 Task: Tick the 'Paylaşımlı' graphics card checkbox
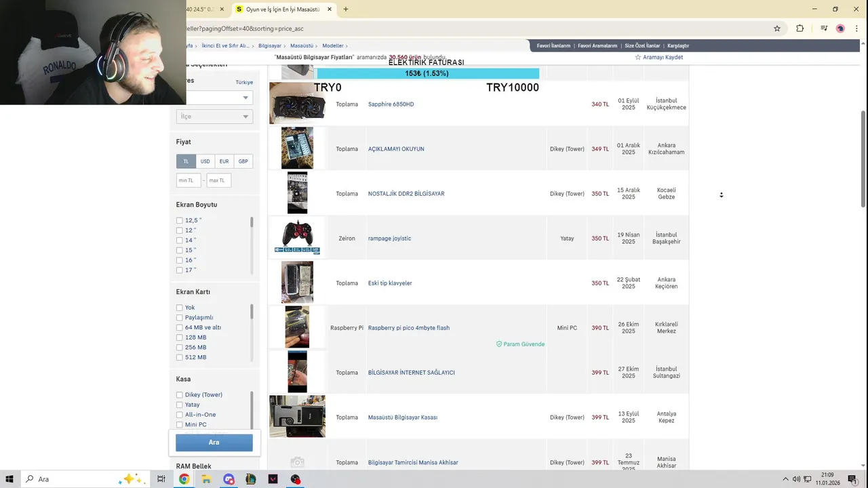(x=180, y=317)
